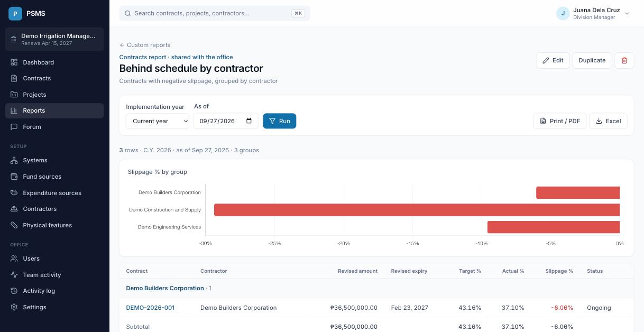Viewport: 644px width, 332px height.
Task: Open Expenditure sources
Action: click(54, 193)
